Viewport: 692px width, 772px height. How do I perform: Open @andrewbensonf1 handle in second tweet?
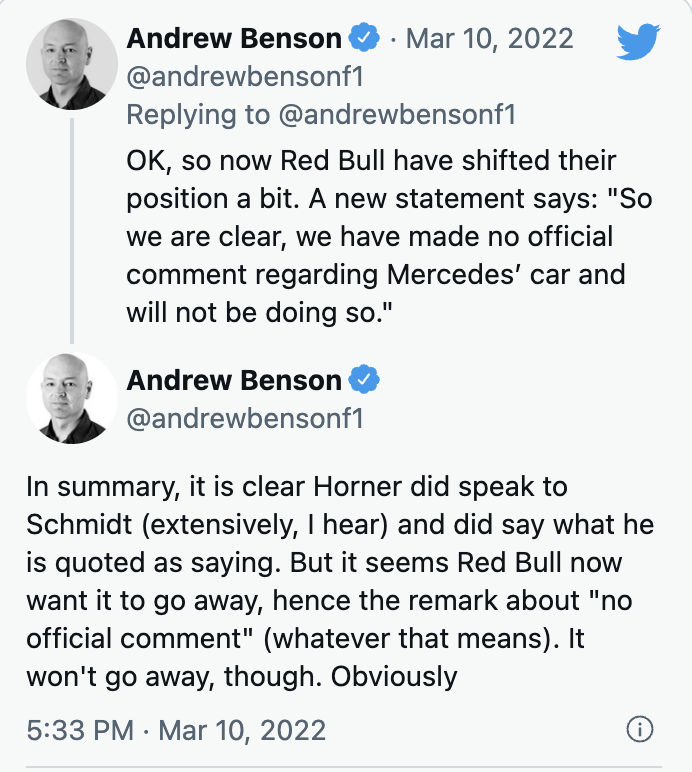click(x=244, y=418)
